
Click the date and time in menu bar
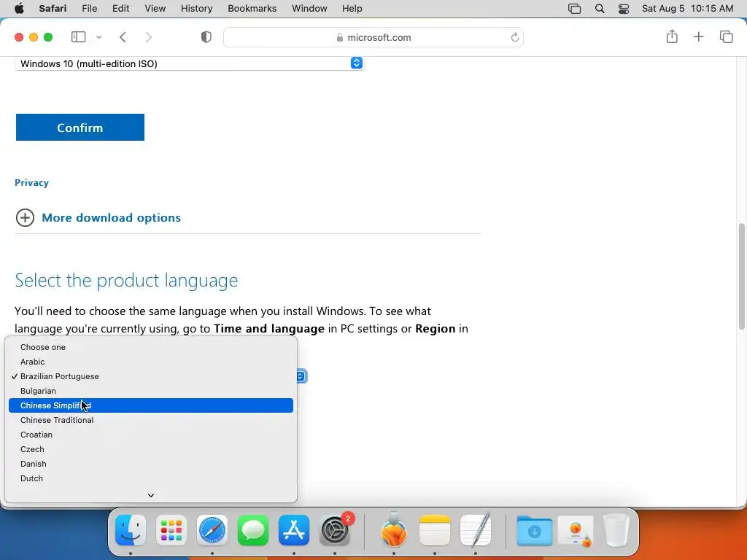687,9
